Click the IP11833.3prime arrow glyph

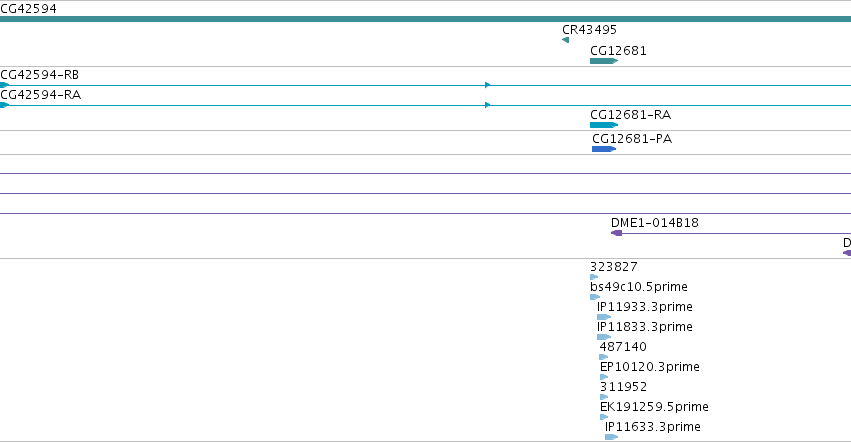604,337
